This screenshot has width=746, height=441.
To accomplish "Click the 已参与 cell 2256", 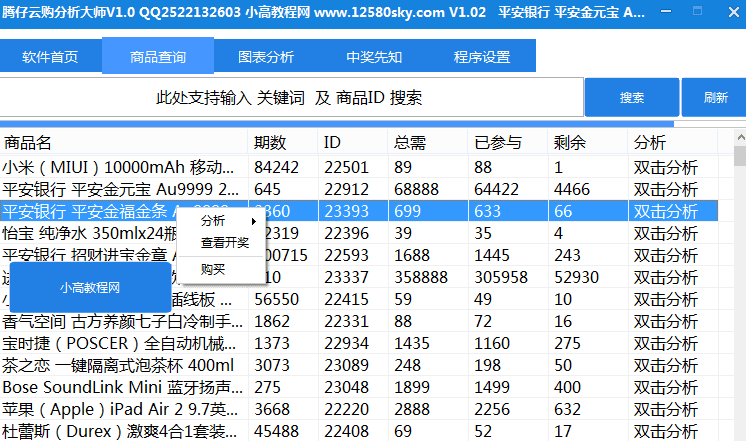I will point(492,409).
